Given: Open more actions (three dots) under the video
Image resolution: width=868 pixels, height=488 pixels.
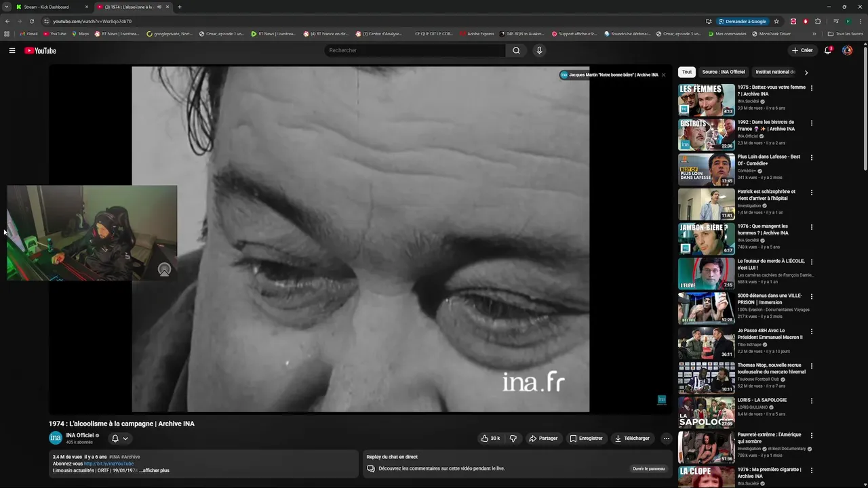Looking at the screenshot, I should (x=666, y=439).
